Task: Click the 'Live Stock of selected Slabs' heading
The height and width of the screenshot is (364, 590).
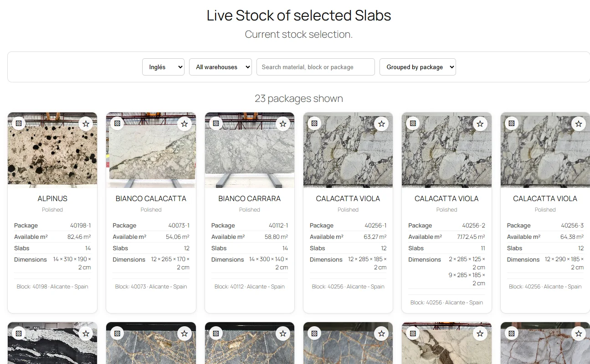Action: coord(299,15)
